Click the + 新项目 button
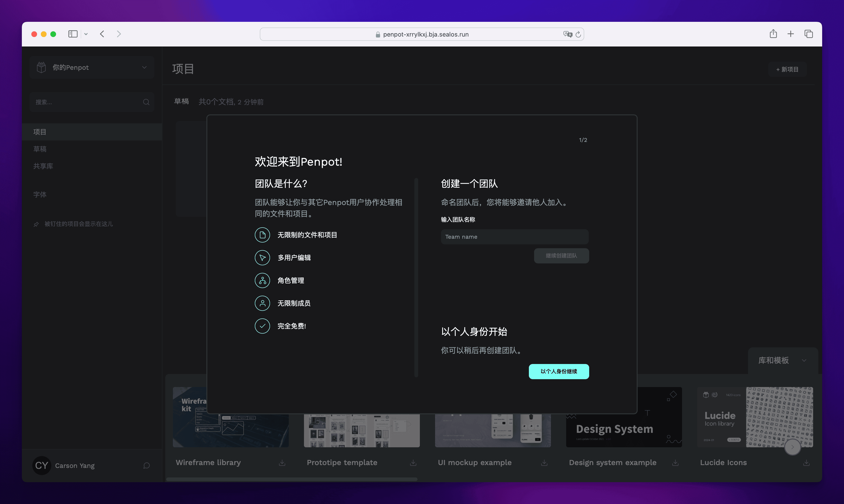 pos(787,69)
